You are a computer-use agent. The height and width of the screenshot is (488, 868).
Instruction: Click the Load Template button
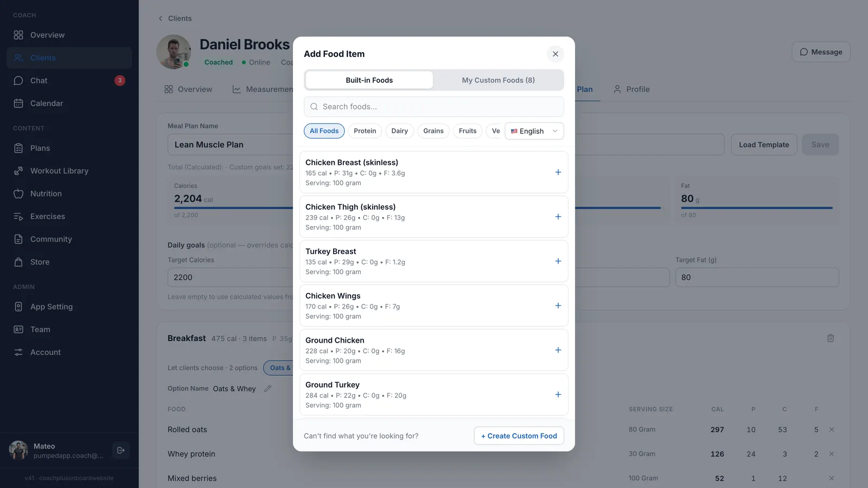[764, 145]
